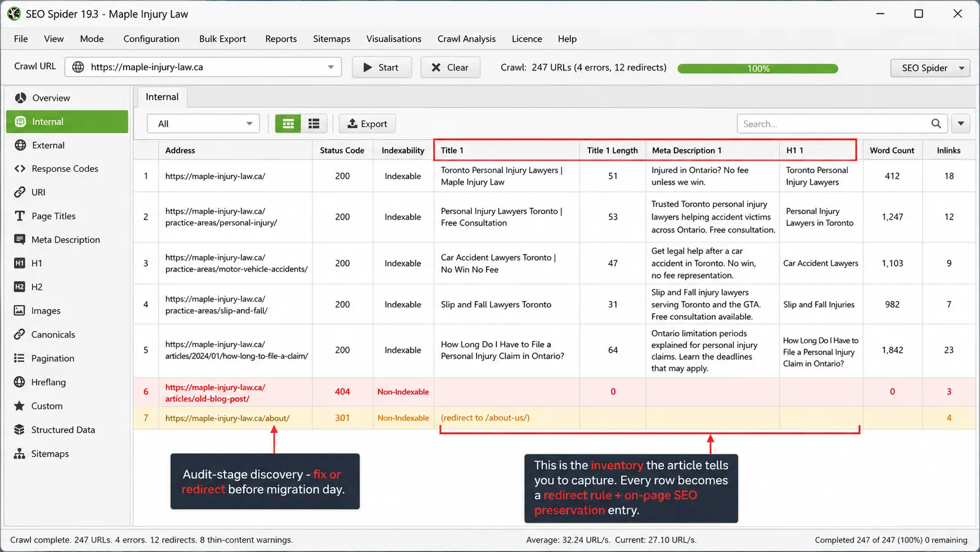Open the Bulk Export menu
The width and height of the screenshot is (980, 552).
click(x=223, y=39)
